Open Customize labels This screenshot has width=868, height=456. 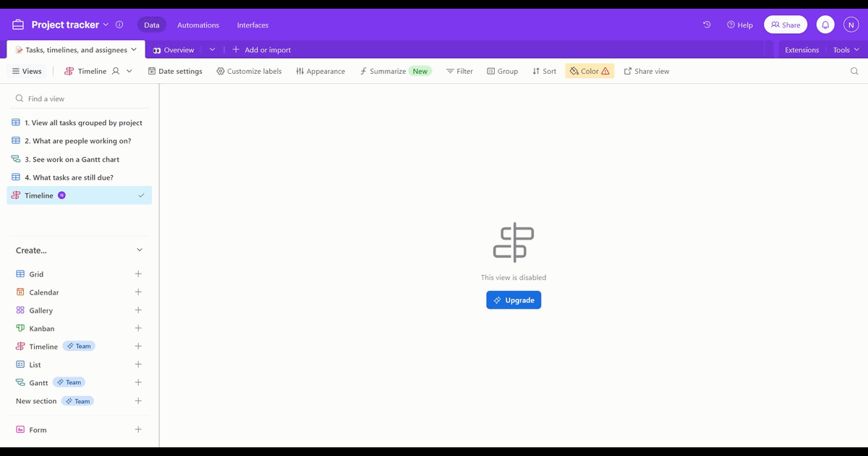pos(249,71)
